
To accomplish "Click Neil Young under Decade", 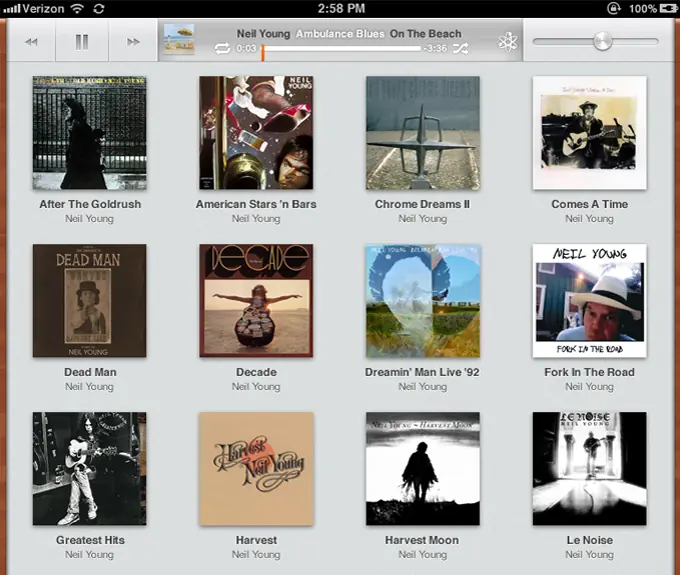I will pos(256,387).
